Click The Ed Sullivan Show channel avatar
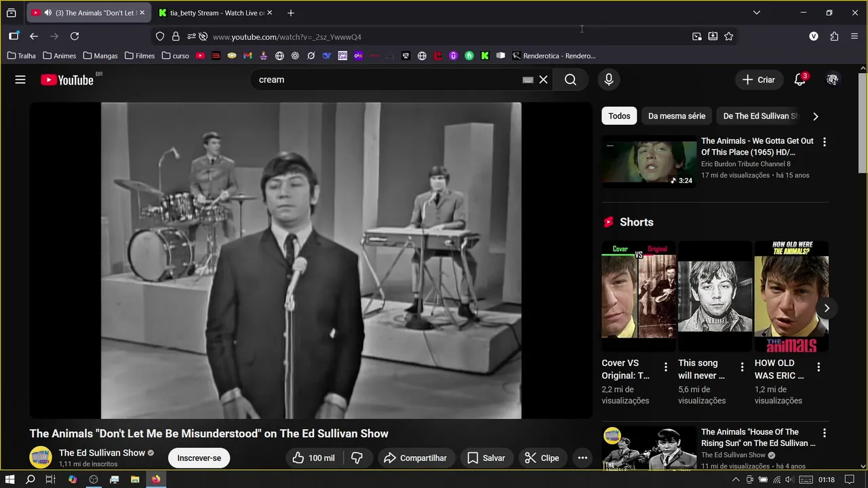 pos(41,457)
